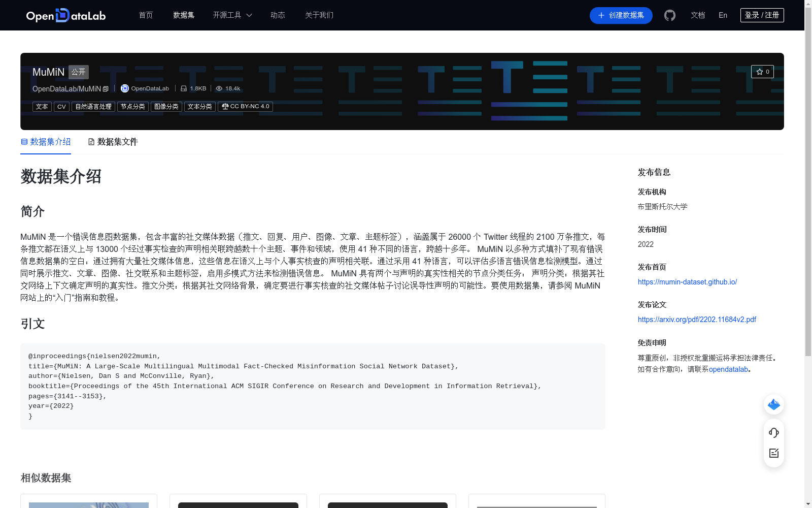
Task: Click the floating blue mountain icon
Action: click(773, 404)
